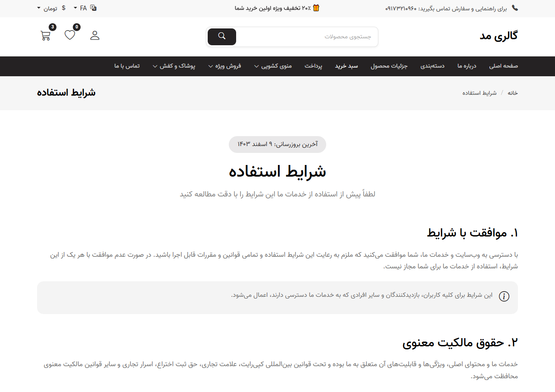The height and width of the screenshot is (392, 555).
Task: Open the shopping cart icon
Action: point(45,35)
